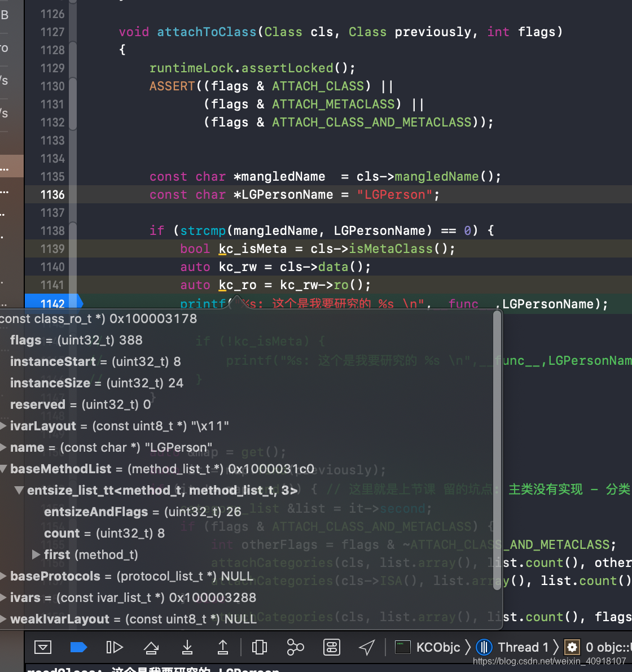Image resolution: width=632 pixels, height=672 pixels.
Task: Expand the ivars row
Action: point(3,597)
